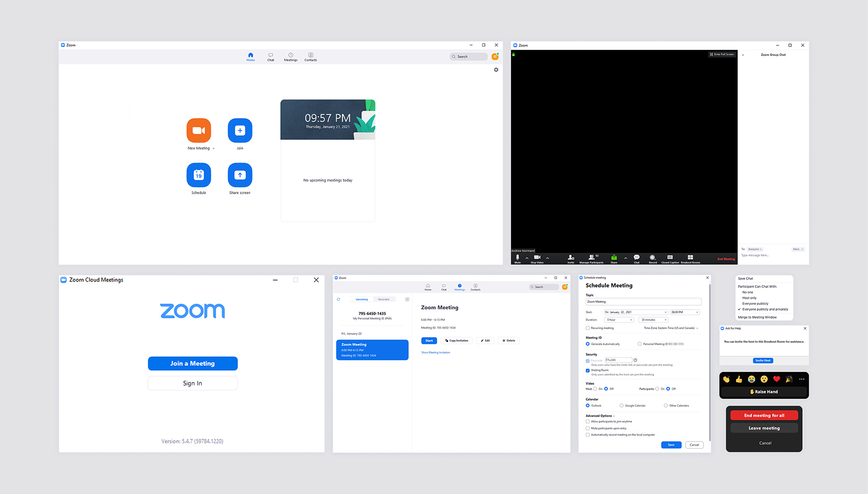Image resolution: width=868 pixels, height=494 pixels.
Task: Expand New Meeting options arrow
Action: (x=214, y=148)
